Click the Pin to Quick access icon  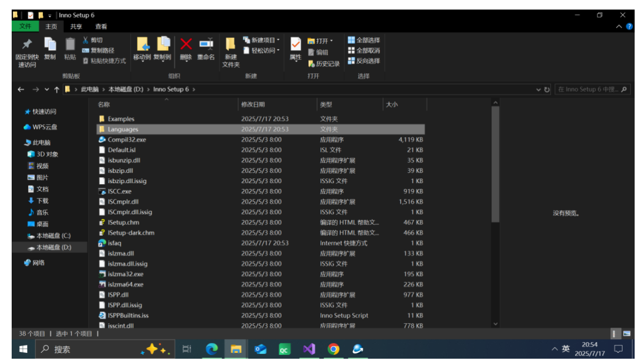pyautogui.click(x=27, y=44)
